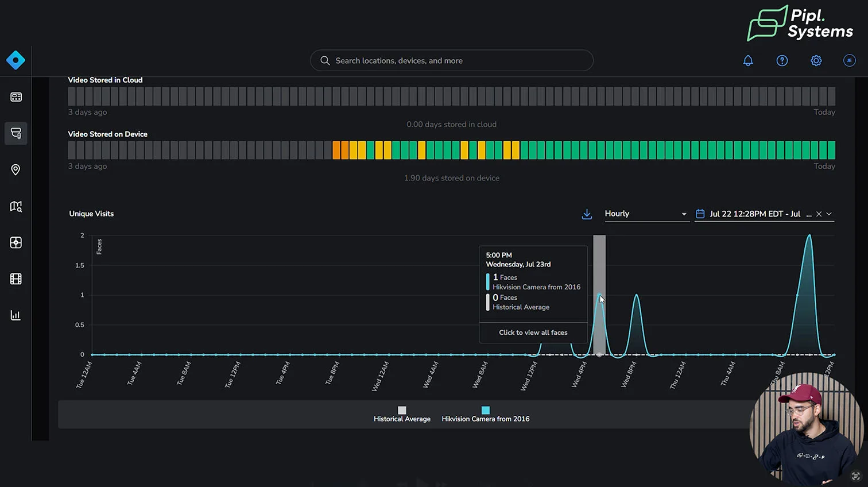This screenshot has height=487, width=868.
Task: Open the notifications bell icon
Action: tap(748, 61)
